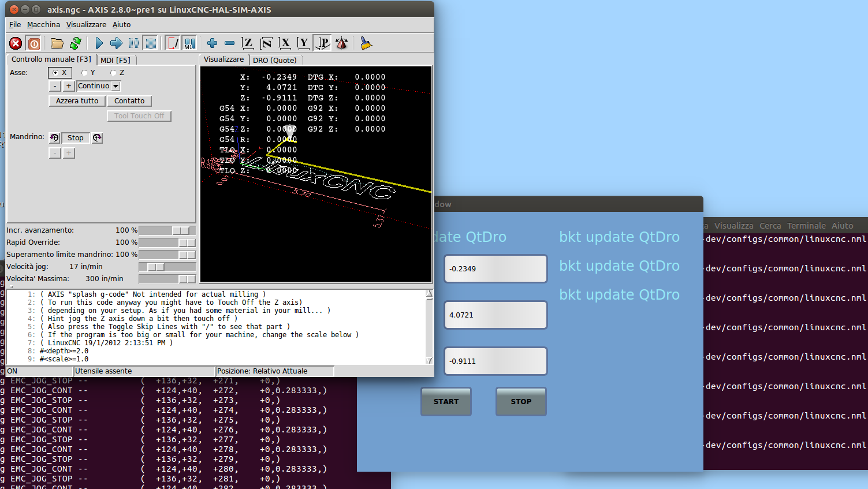The height and width of the screenshot is (489, 868).
Task: Click the 4.0721 field in QtDro window
Action: (x=496, y=315)
